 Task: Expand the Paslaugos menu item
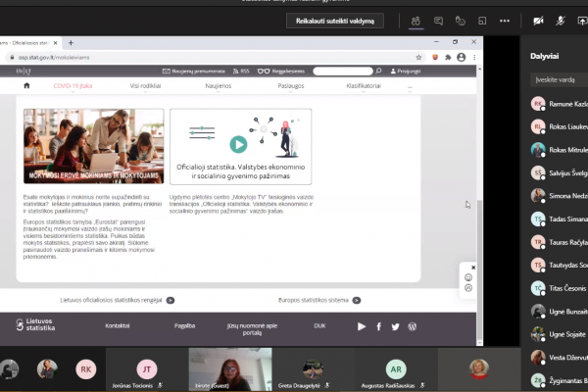291,86
